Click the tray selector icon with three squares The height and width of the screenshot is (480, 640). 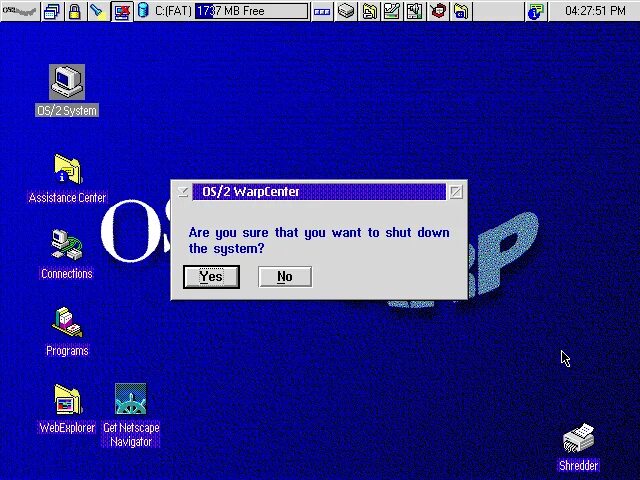coord(322,11)
